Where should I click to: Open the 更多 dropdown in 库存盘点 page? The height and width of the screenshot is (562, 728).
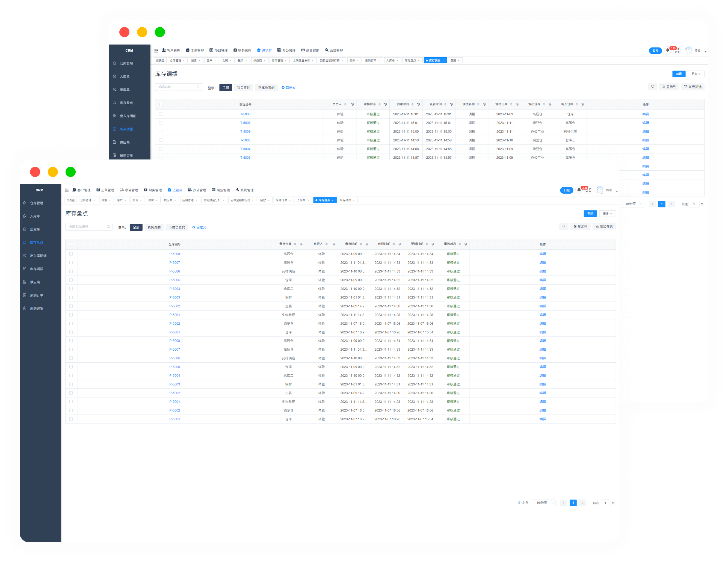click(x=607, y=214)
